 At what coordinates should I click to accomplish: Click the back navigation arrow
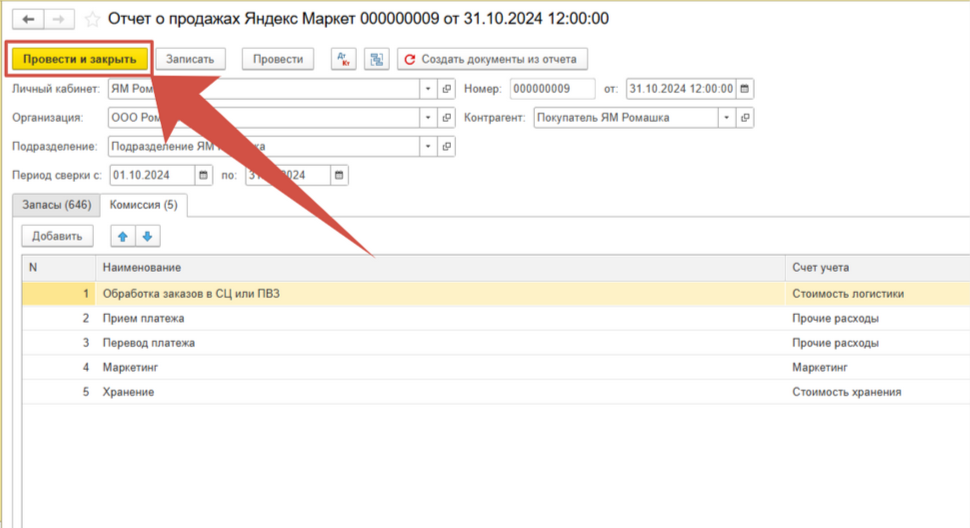pyautogui.click(x=28, y=19)
